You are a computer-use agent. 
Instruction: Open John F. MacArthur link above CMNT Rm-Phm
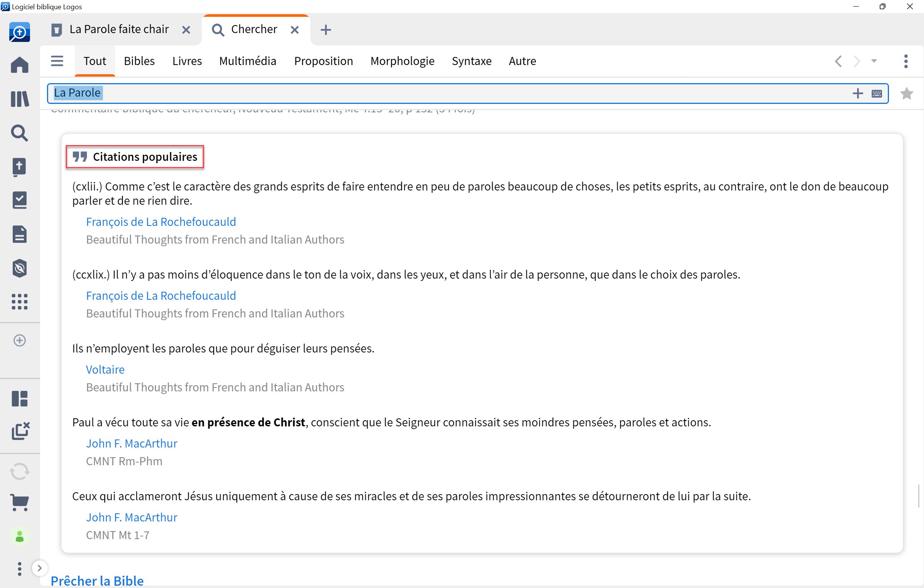tap(132, 443)
